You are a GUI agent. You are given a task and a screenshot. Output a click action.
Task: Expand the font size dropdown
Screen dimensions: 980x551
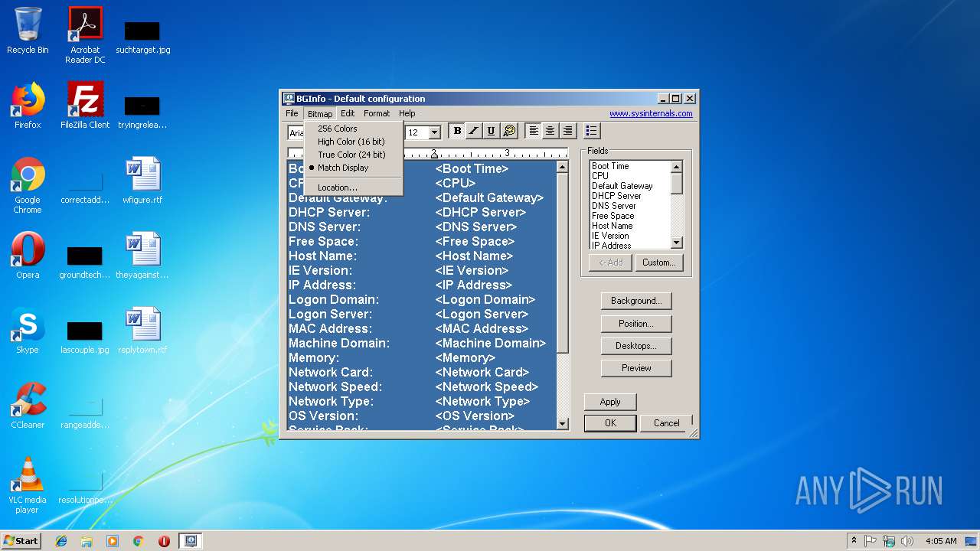434,132
